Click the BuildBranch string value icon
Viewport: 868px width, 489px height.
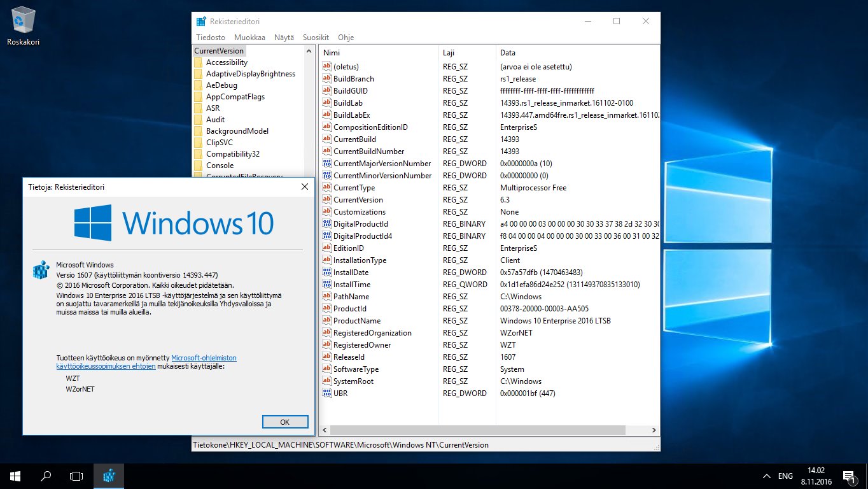click(x=327, y=79)
